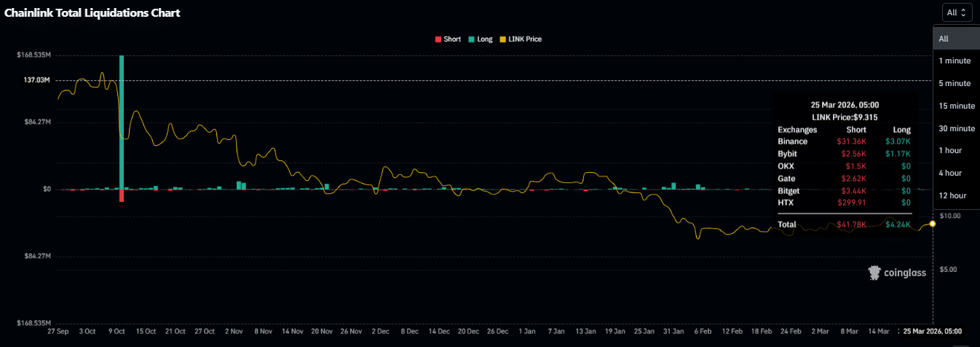The width and height of the screenshot is (980, 347).
Task: Click the Chainlink Total Liquidations Chart title
Action: click(x=92, y=12)
